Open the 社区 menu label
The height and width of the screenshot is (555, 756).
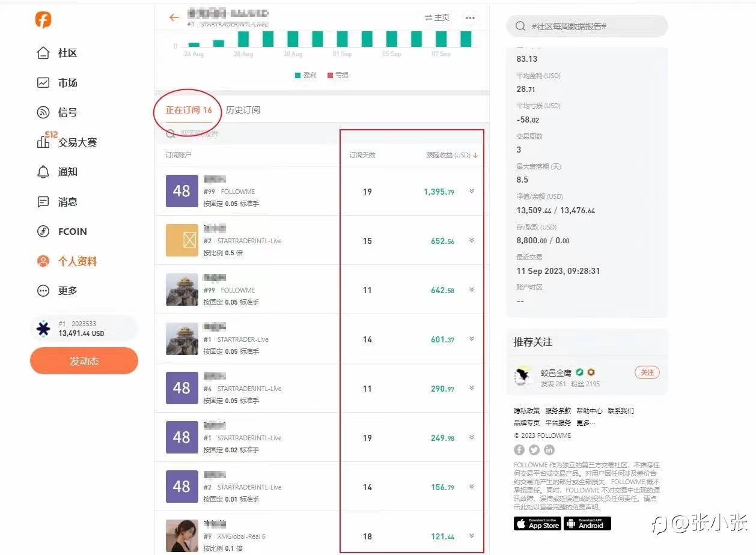click(68, 53)
